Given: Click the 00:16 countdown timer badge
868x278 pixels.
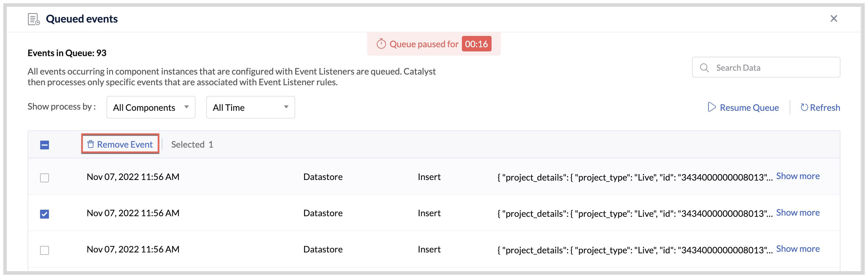Looking at the screenshot, I should pos(477,44).
